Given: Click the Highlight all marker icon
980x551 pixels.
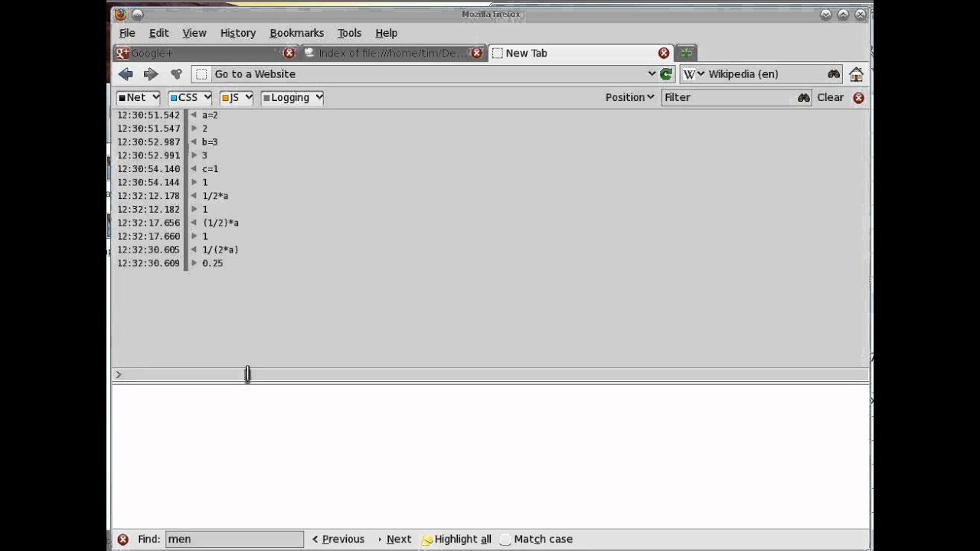Looking at the screenshot, I should [427, 540].
